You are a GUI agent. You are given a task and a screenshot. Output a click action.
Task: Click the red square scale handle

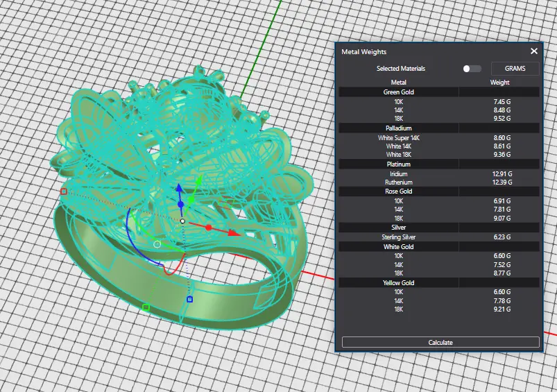pyautogui.click(x=64, y=192)
